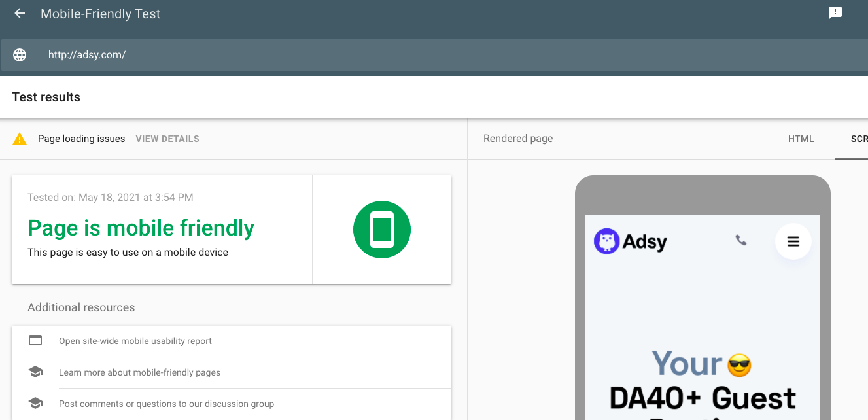868x420 pixels.
Task: Switch to the HTML tab
Action: point(801,139)
